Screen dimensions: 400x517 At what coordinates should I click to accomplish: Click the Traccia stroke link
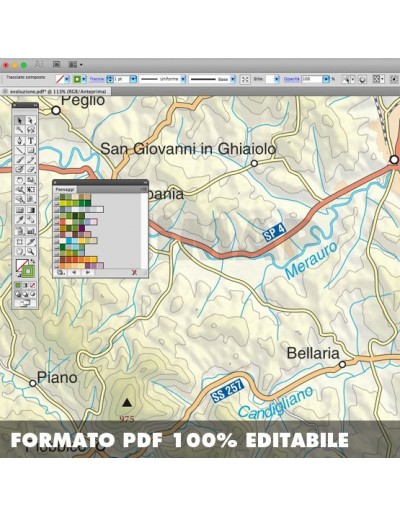click(96, 79)
